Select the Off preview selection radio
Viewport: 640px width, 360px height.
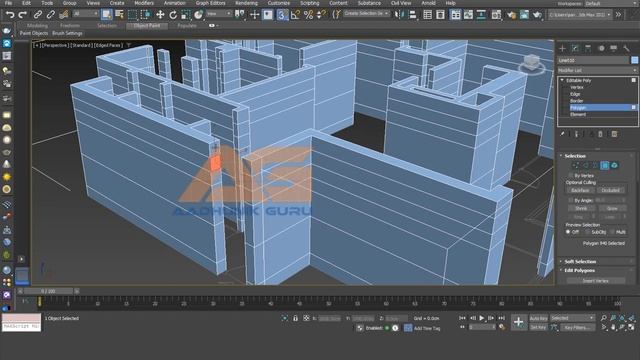pyautogui.click(x=568, y=232)
